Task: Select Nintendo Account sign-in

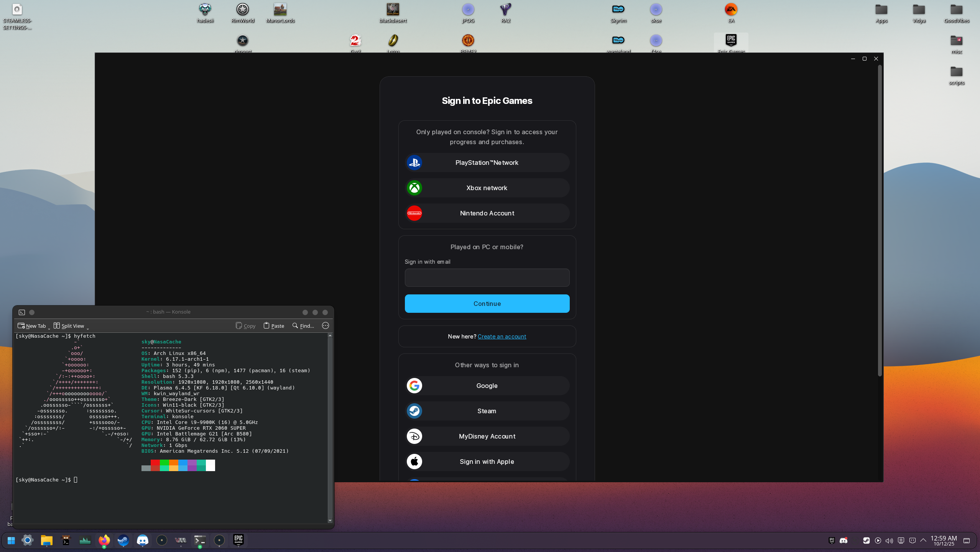Action: [x=487, y=213]
